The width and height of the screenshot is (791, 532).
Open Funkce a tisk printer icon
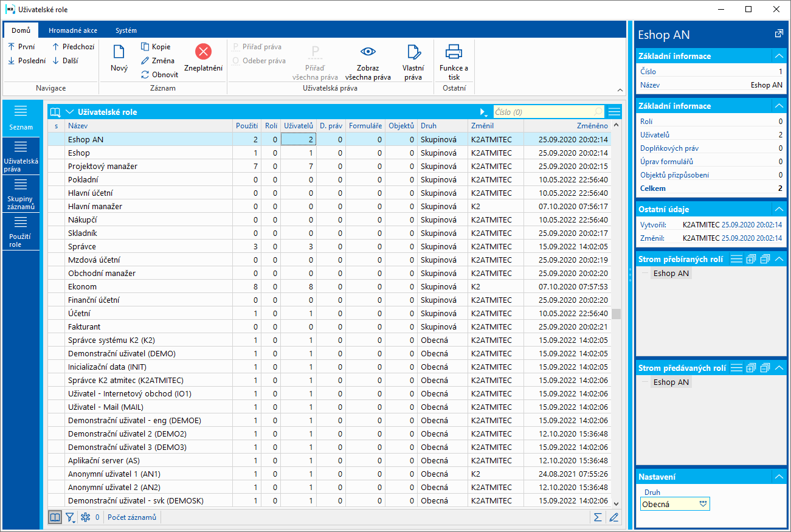tap(454, 52)
